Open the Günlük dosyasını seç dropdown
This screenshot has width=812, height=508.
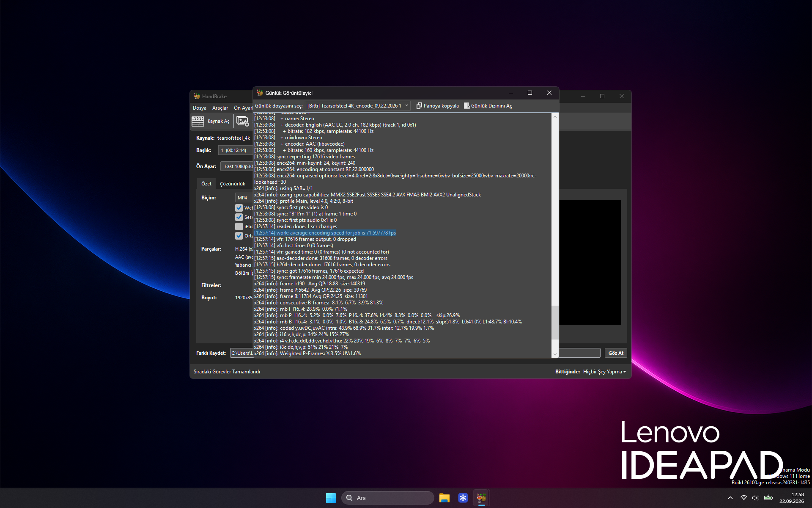(358, 106)
